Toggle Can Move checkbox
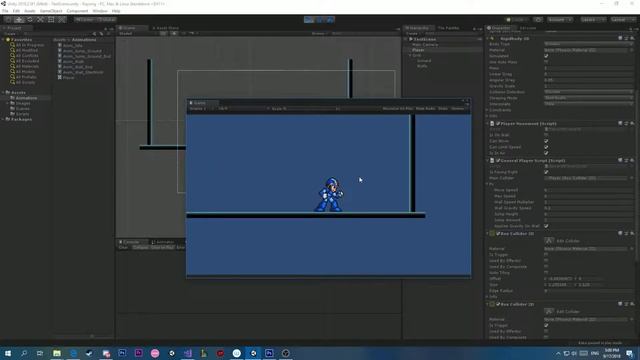The width and height of the screenshot is (640, 360). point(546,141)
